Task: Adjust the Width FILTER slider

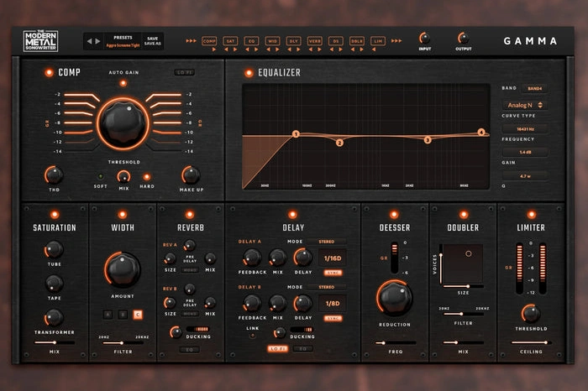Action: click(123, 342)
